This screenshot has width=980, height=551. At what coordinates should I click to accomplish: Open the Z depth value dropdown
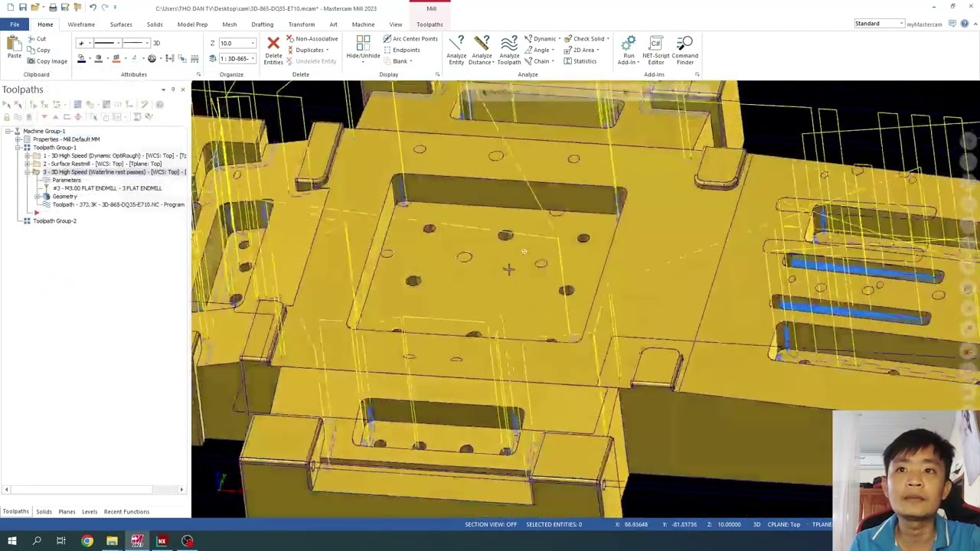point(253,43)
